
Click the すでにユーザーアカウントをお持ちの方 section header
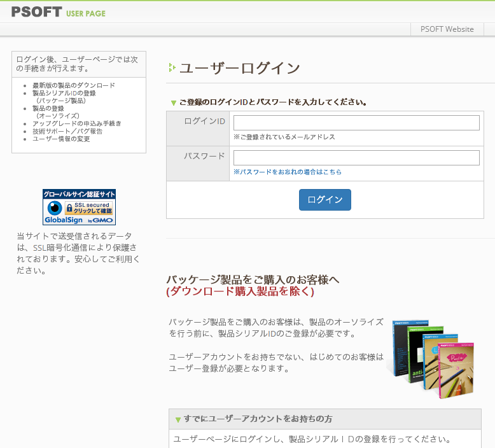point(325,419)
